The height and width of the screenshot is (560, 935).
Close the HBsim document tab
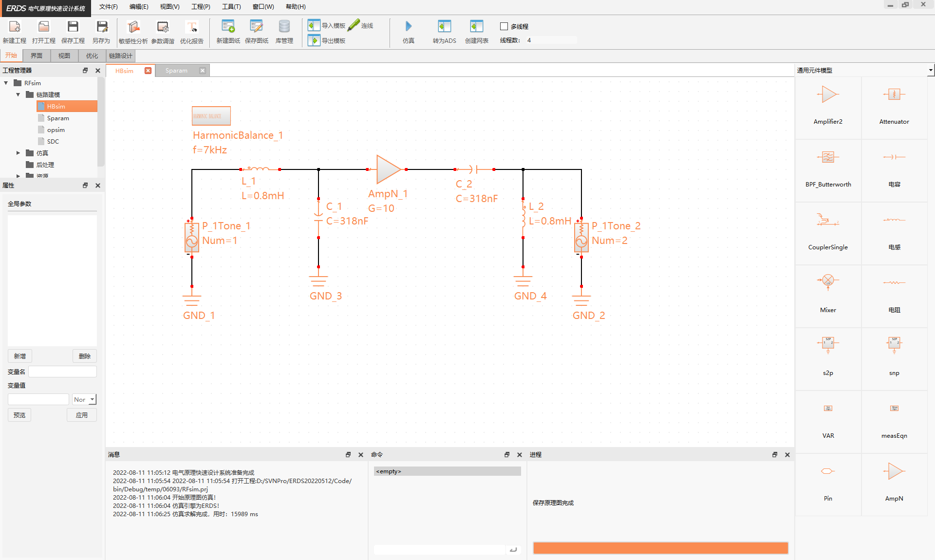[148, 71]
